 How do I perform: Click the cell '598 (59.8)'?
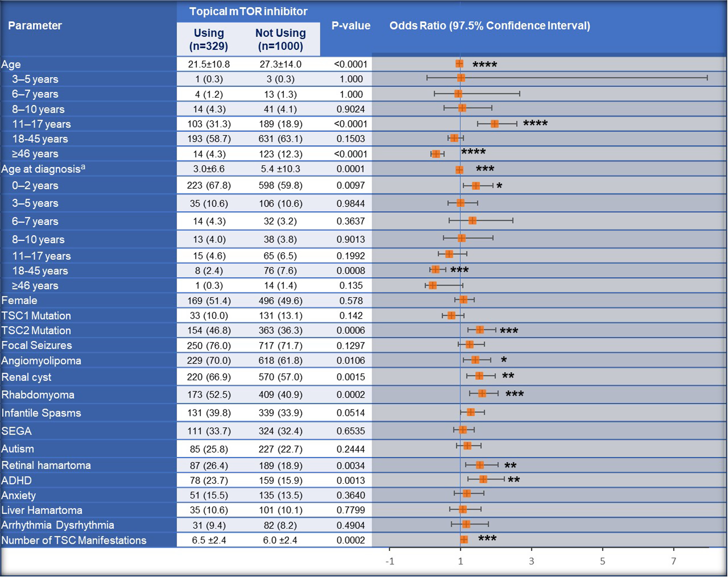click(x=280, y=185)
